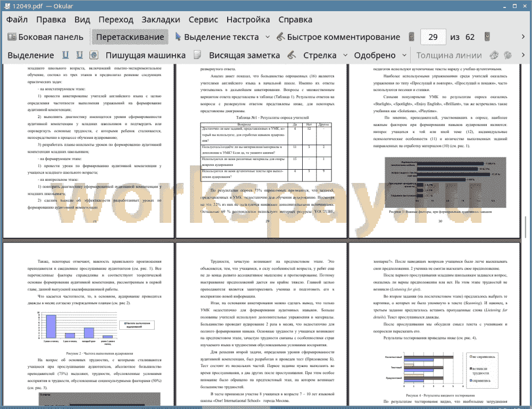Screen dimensions: 532x409
Task: Click the dark Рисунок 1 bar chart
Action: tap(445, 182)
